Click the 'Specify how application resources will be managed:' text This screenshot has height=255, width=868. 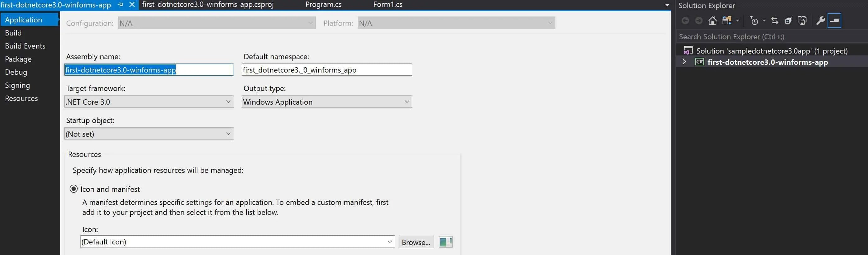click(x=158, y=170)
